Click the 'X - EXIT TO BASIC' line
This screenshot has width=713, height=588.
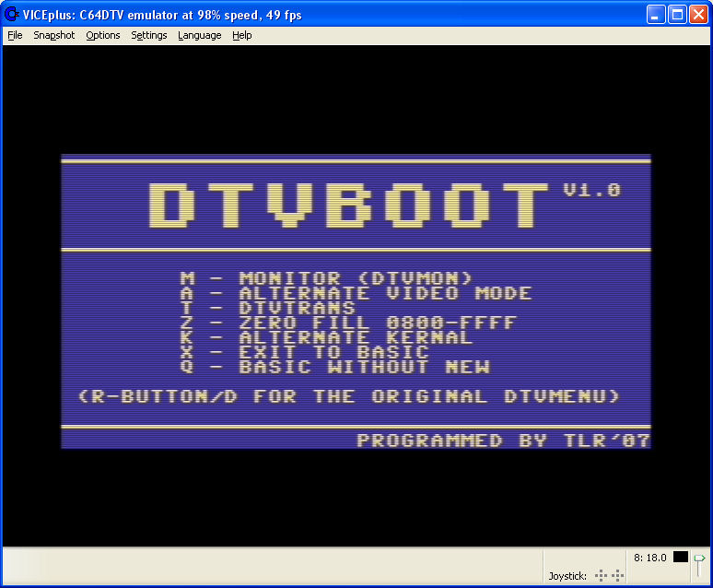pos(304,352)
